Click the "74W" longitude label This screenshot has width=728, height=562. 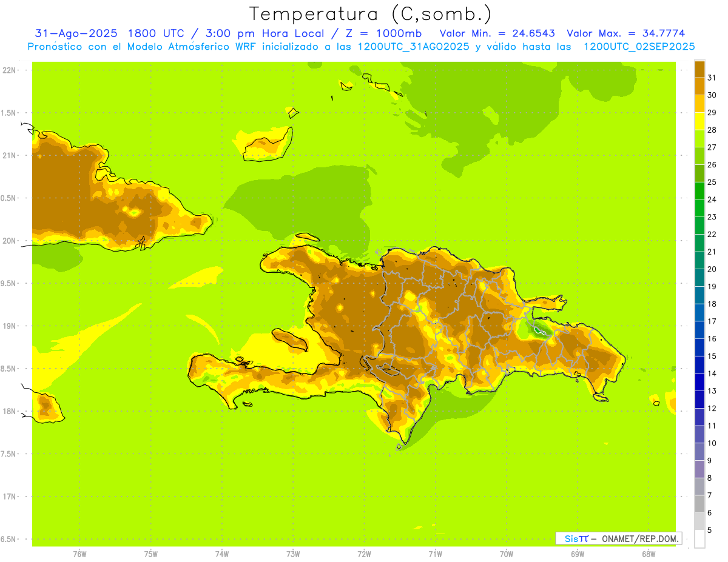tap(222, 554)
